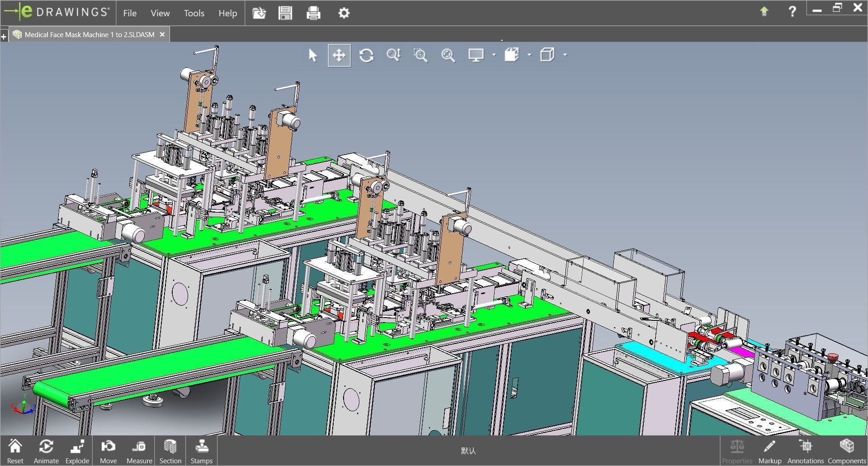Click the Markup button
868x466 pixels.
point(769,451)
